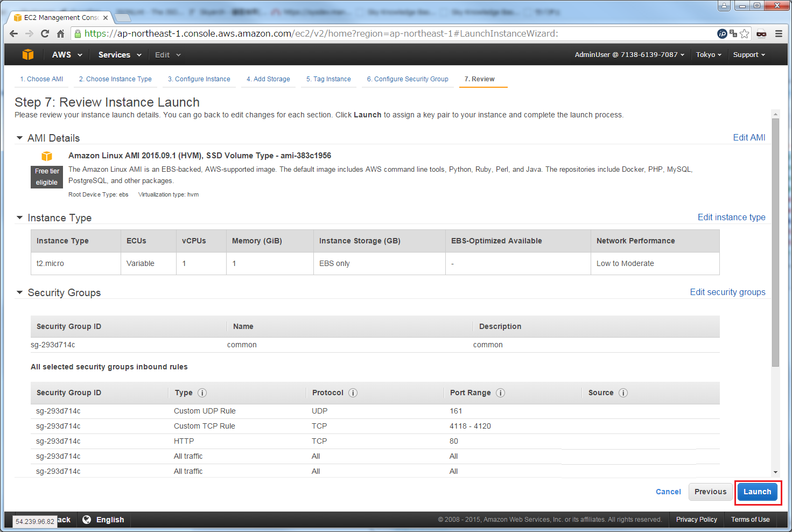792x532 pixels.
Task: Open the Support dropdown menu
Action: [749, 54]
